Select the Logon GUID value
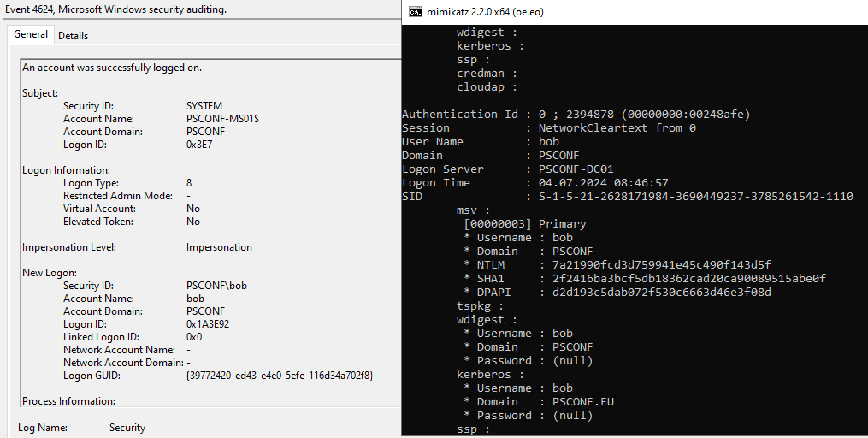This screenshot has height=438, width=868. 280,376
